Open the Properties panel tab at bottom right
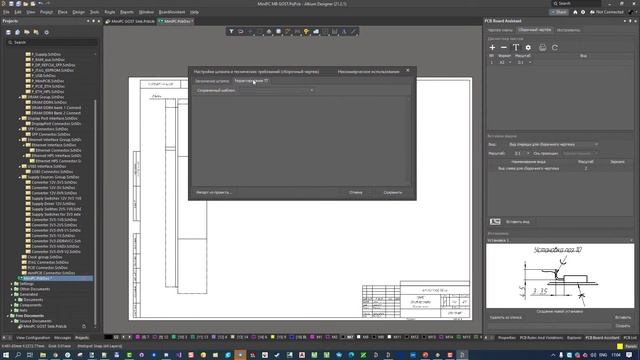The image size is (640, 360). (507, 338)
